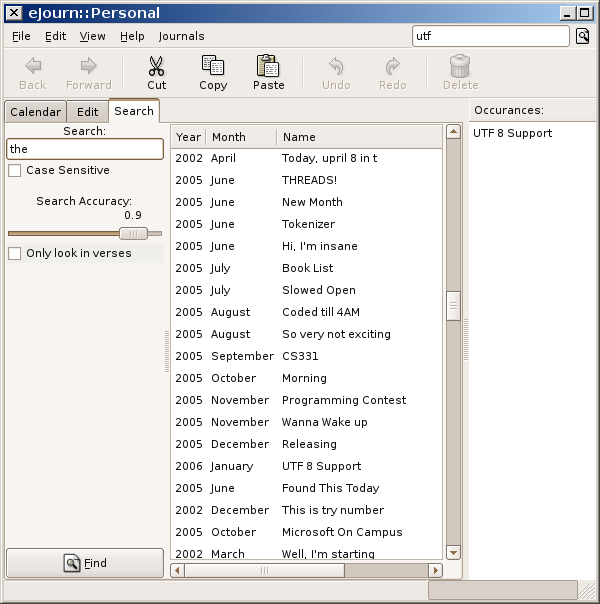Select the 'Slowed Open' result row
This screenshot has height=604, width=600.
[307, 290]
